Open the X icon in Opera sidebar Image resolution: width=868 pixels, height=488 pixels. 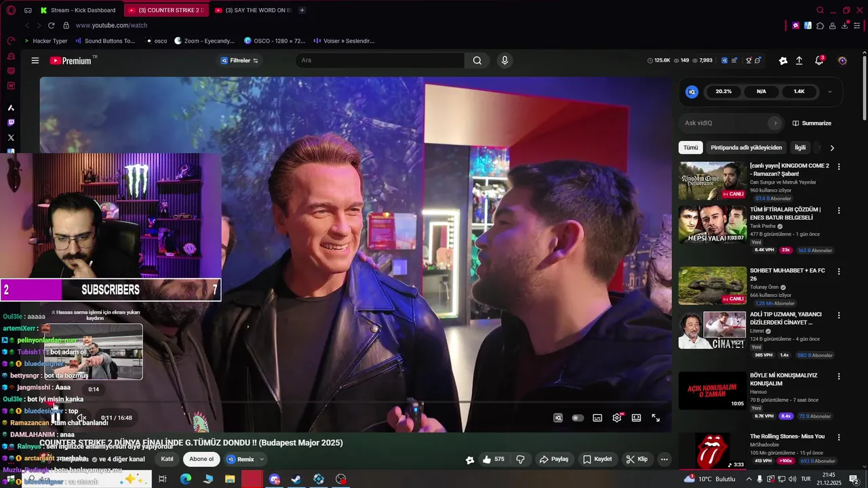11,138
